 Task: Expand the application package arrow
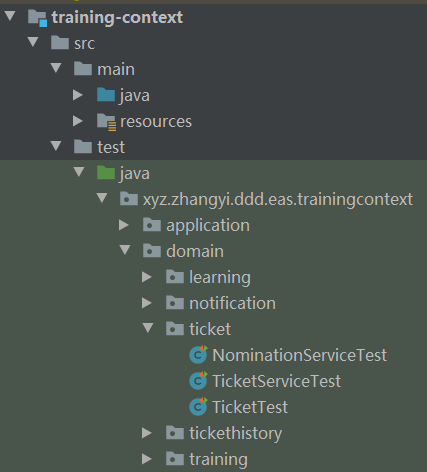[x=124, y=225]
